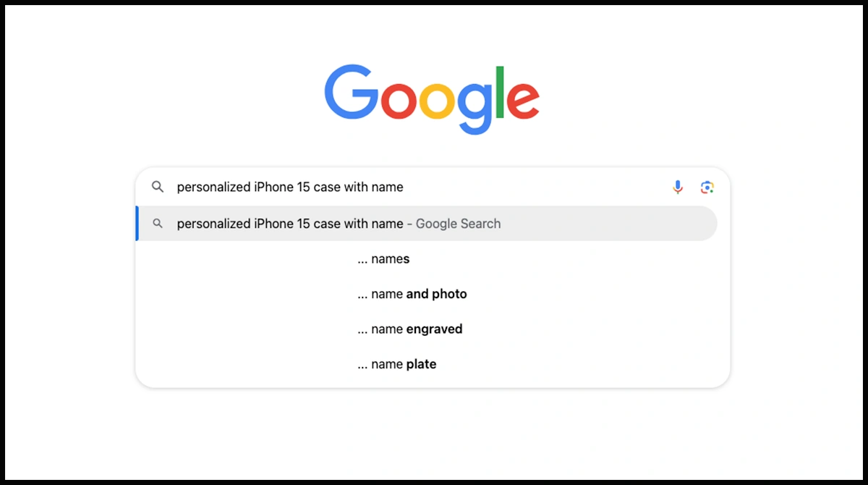Click the microphone voice search icon
The width and height of the screenshot is (868, 485).
coord(678,187)
